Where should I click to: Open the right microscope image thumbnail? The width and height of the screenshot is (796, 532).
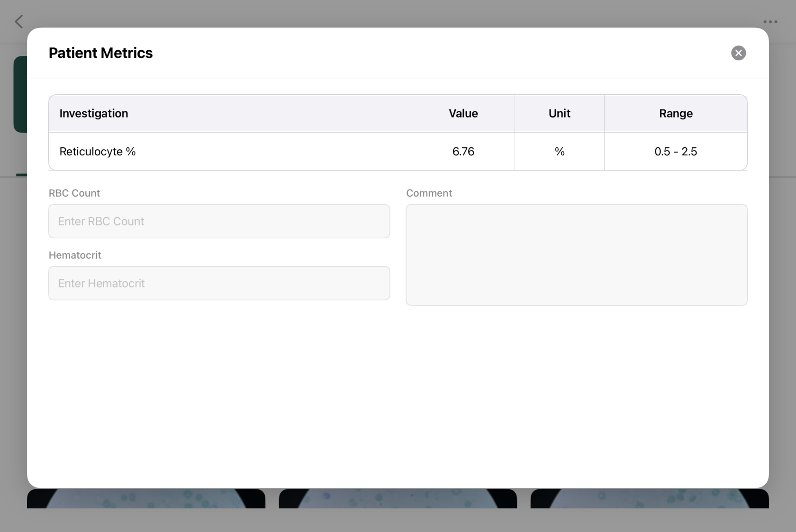click(650, 498)
